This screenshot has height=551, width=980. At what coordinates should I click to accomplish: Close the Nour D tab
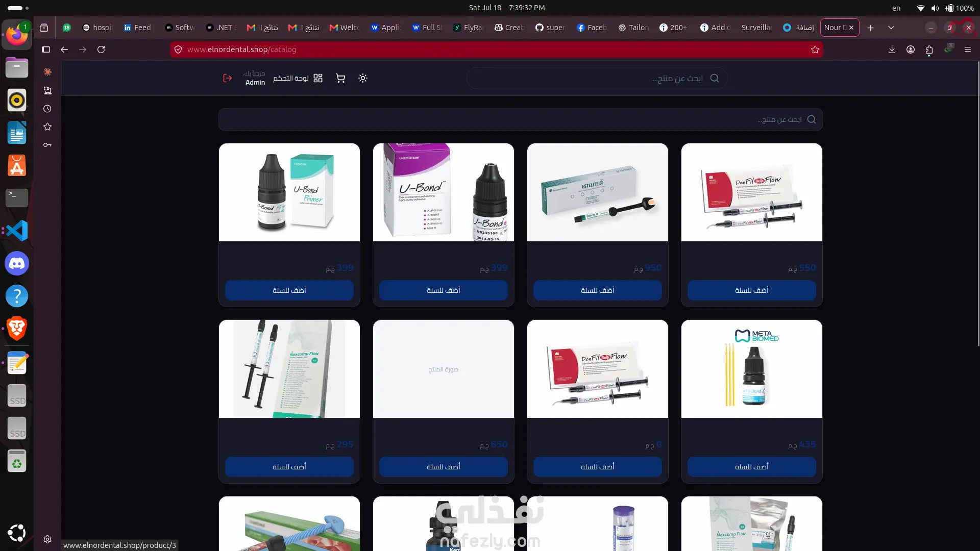(x=851, y=28)
